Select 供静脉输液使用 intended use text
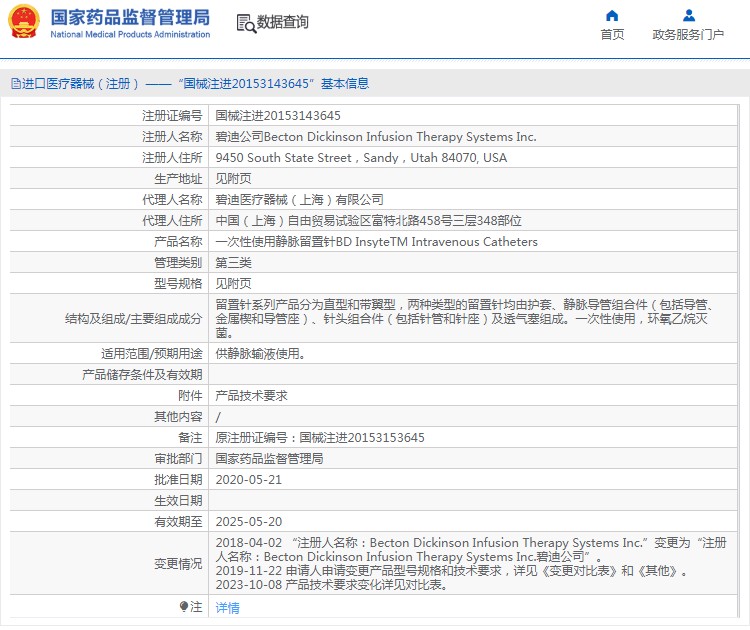This screenshot has width=750, height=630. click(261, 354)
